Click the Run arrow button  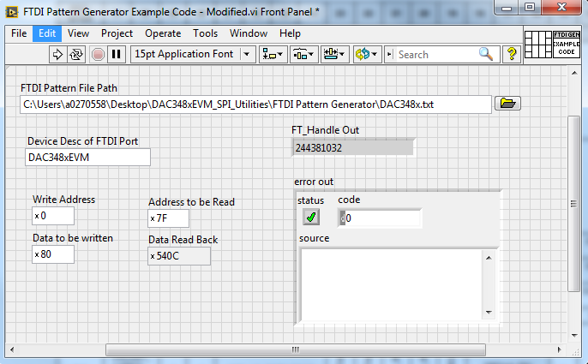pos(57,55)
